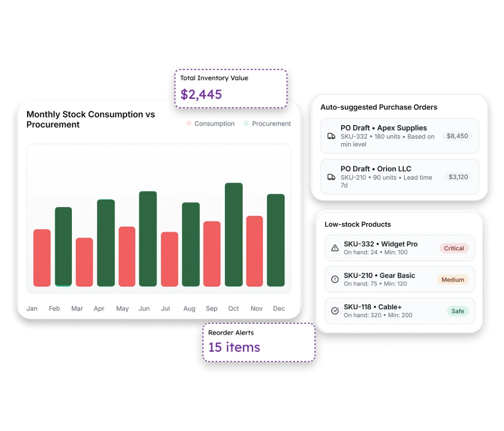
Task: Open the PO Draft for Apex Supplies
Action: coord(384,128)
